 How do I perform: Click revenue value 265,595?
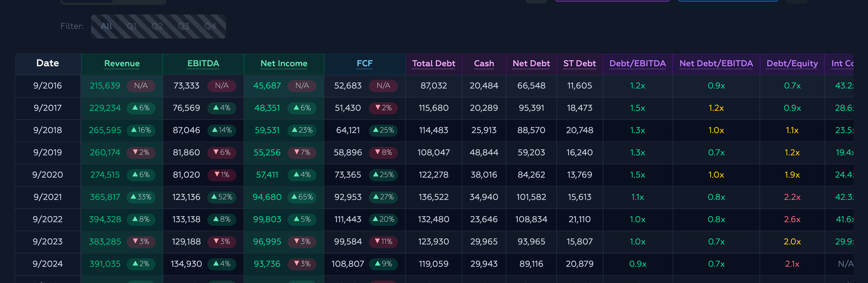(x=105, y=130)
